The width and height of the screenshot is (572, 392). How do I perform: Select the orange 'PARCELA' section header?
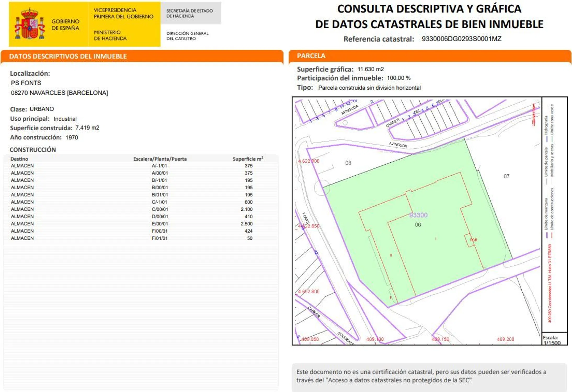pos(311,56)
